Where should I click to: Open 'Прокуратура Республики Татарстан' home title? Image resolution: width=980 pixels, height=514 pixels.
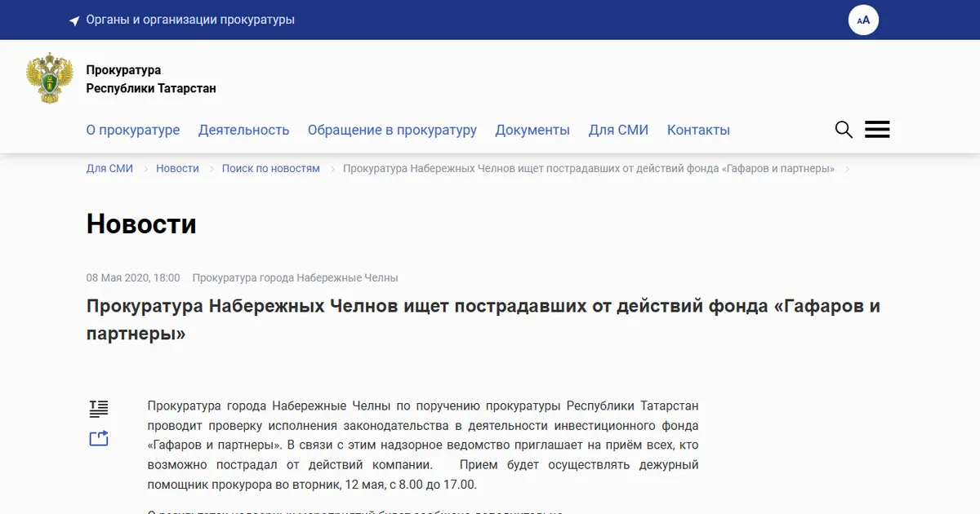(x=151, y=79)
